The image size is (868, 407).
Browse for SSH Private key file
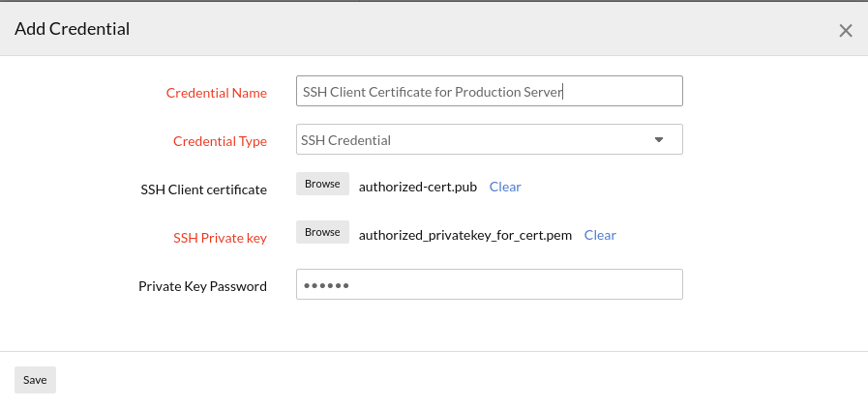coord(322,233)
